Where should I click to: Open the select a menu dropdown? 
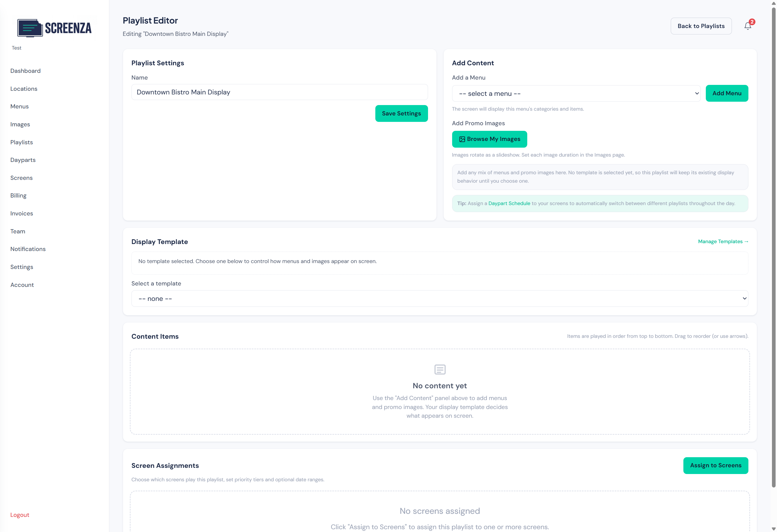(576, 94)
